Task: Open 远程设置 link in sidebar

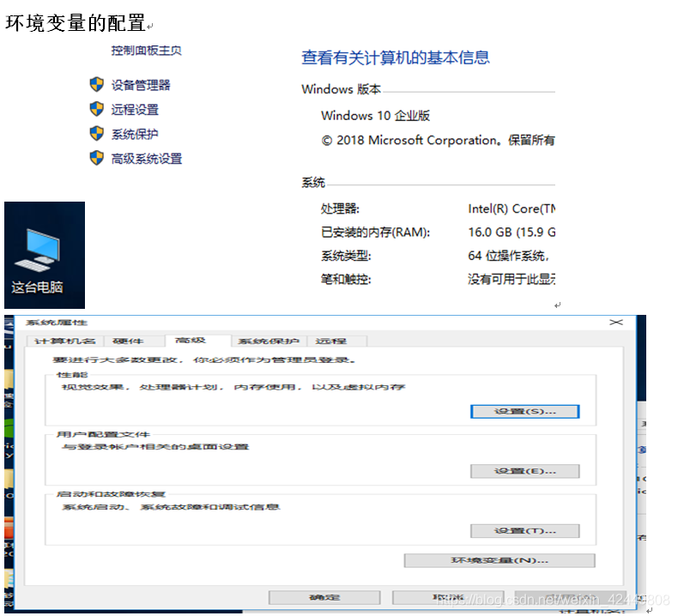Action: (x=135, y=109)
